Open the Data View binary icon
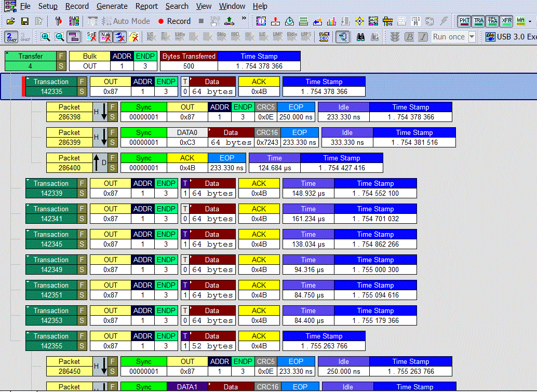The width and height of the screenshot is (537, 392). (x=303, y=21)
